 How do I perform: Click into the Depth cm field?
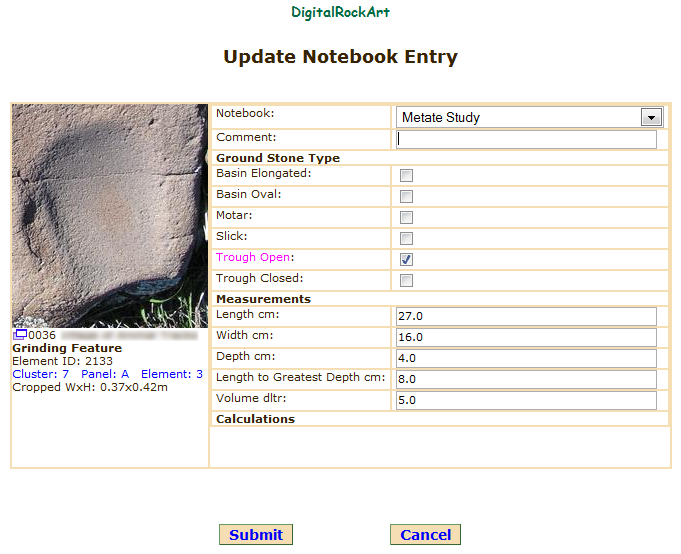click(526, 358)
